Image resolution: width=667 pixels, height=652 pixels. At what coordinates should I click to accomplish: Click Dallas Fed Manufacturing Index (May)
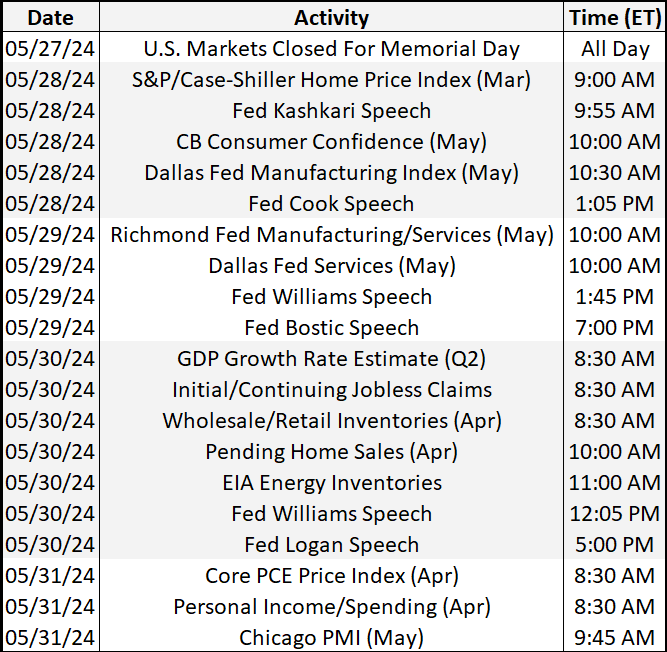(331, 173)
